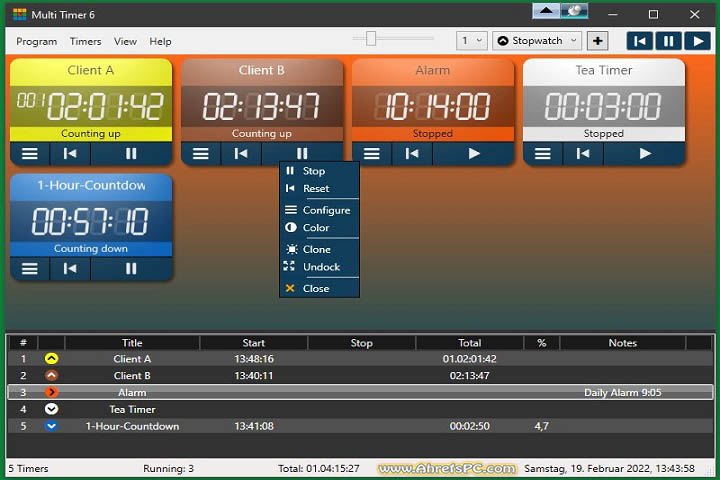Open the Timers menu
This screenshot has width=720, height=480.
point(85,41)
